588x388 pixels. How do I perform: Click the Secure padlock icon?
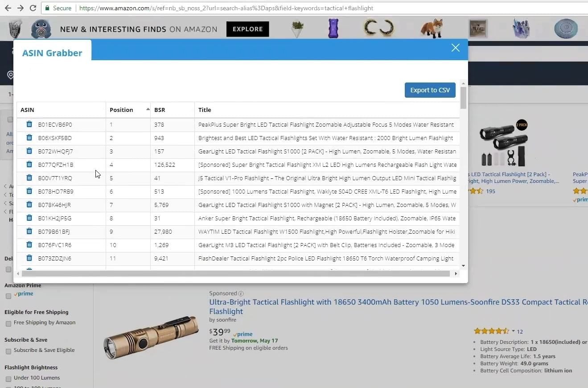point(47,8)
